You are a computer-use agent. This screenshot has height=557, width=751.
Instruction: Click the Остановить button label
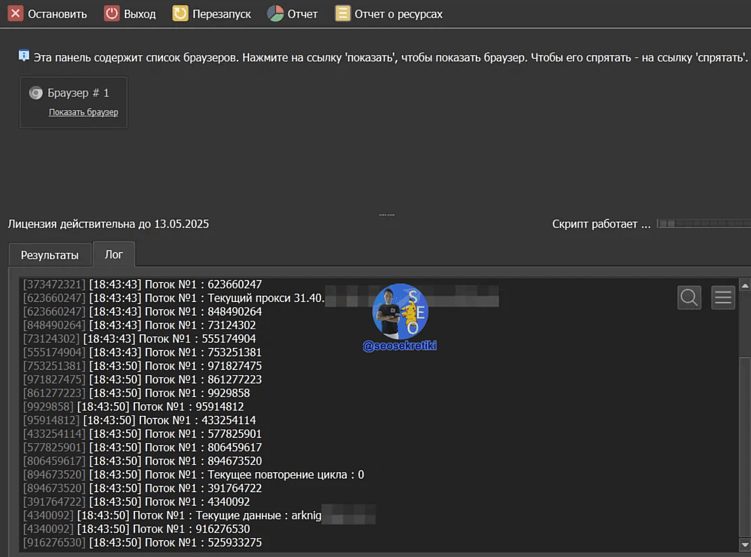tap(57, 14)
